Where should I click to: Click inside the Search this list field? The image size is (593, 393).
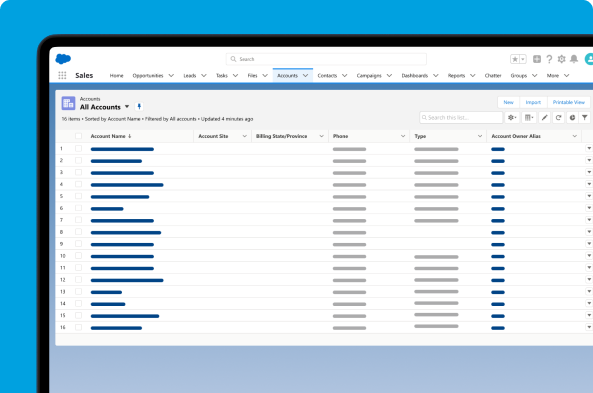[461, 118]
